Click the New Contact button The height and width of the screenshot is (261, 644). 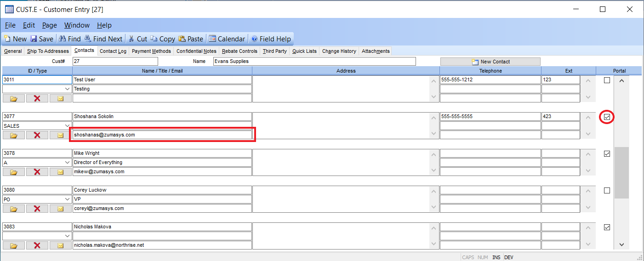pos(490,62)
